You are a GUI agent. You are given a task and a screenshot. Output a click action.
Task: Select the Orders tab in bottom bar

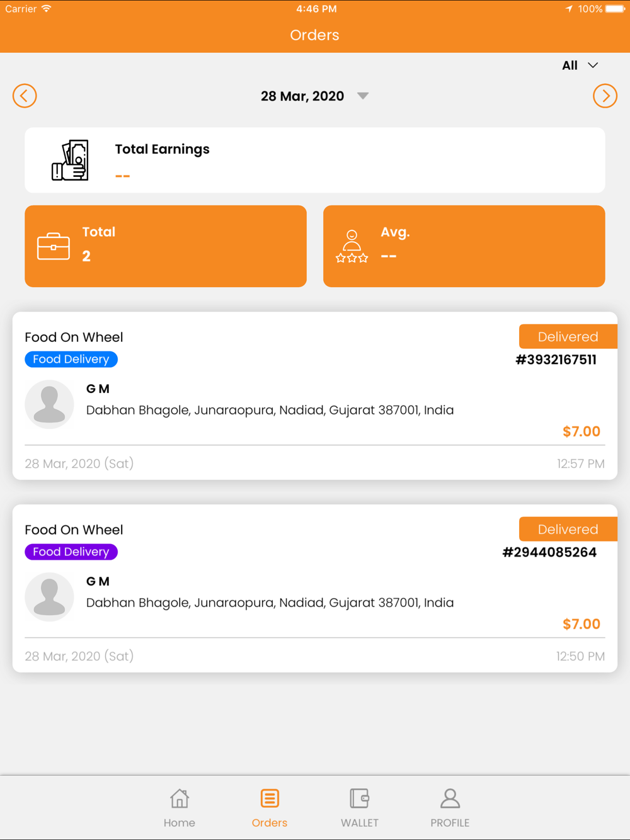270,809
